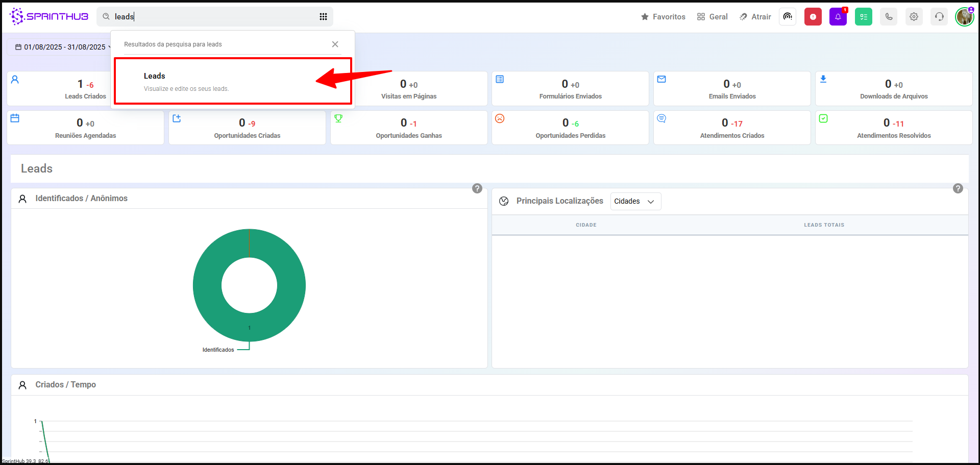The image size is (980, 465).
Task: Close the search results panel
Action: [335, 44]
